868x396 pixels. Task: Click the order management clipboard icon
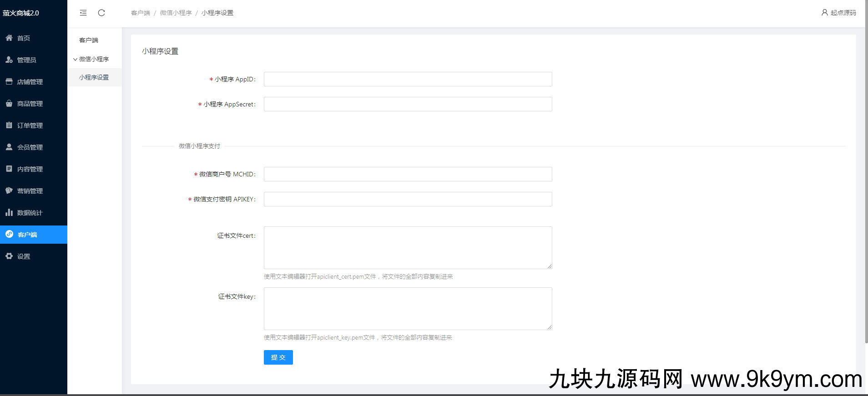click(x=9, y=125)
